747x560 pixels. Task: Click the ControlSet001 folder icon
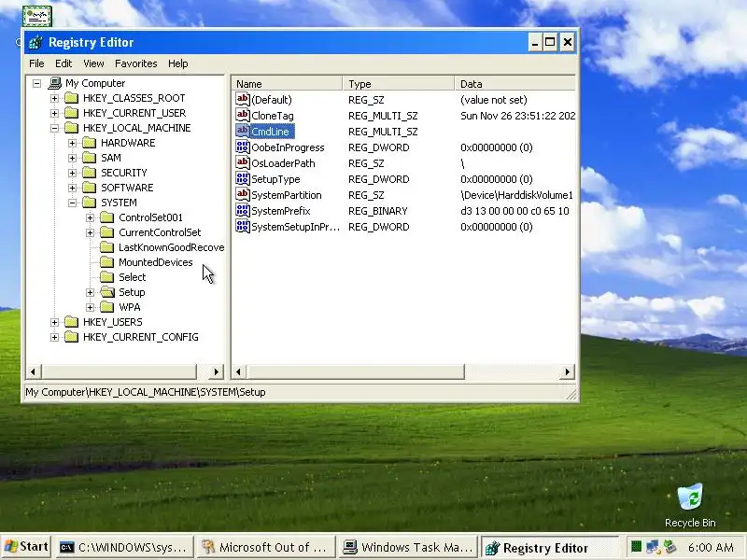[107, 217]
